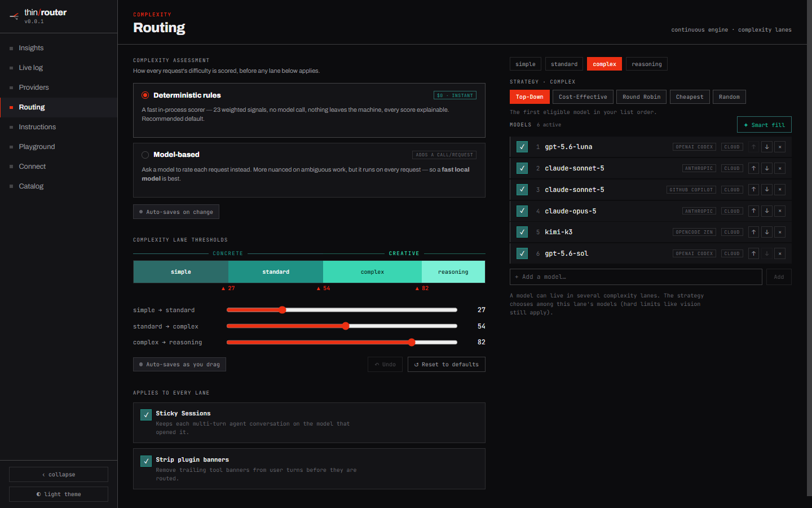This screenshot has height=508, width=812.
Task: Move kimi-k3 up in order
Action: click(x=753, y=232)
